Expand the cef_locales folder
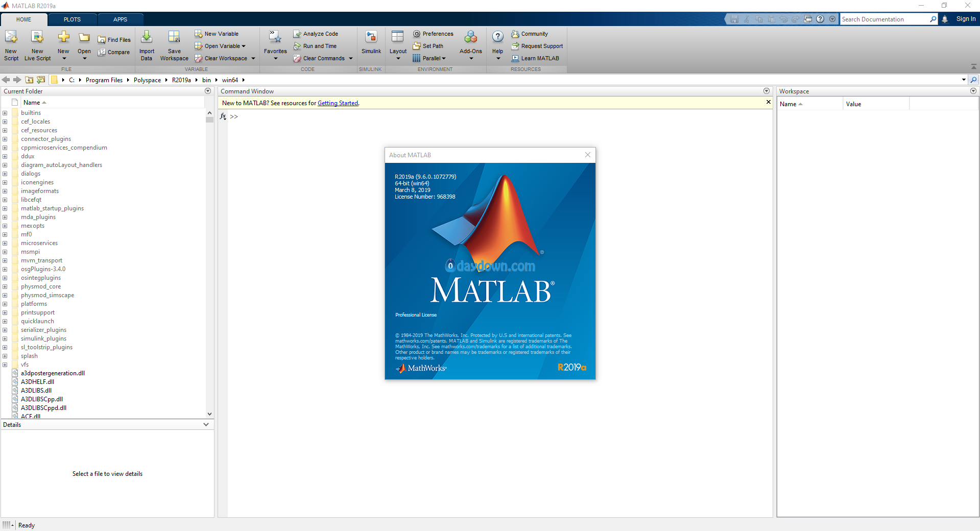 pyautogui.click(x=5, y=122)
